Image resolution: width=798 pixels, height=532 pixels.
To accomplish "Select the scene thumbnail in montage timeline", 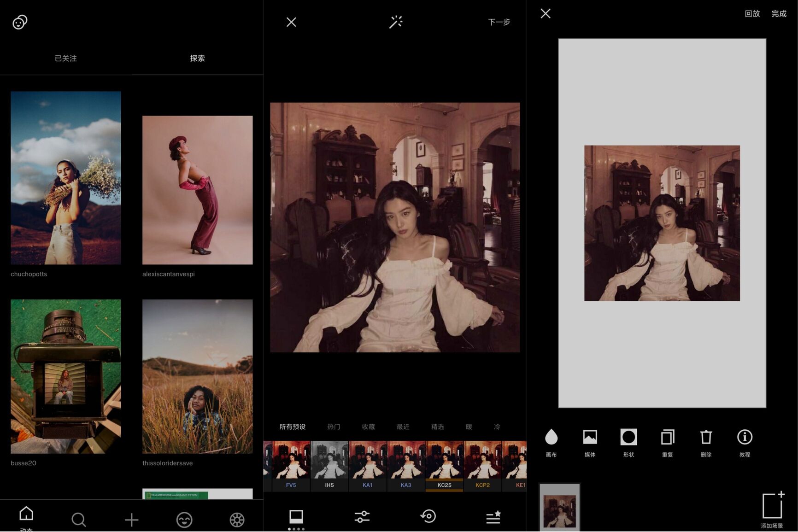I will pyautogui.click(x=560, y=508).
